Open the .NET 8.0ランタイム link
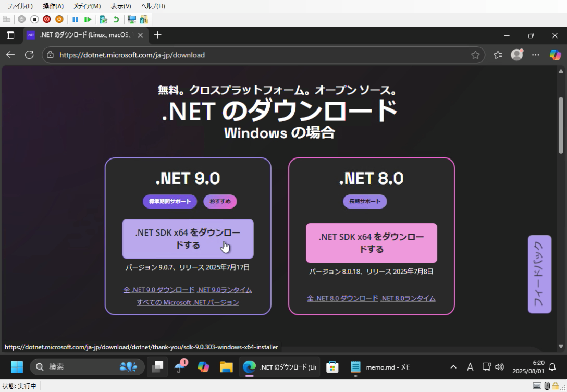This screenshot has height=392, width=567. click(x=408, y=298)
